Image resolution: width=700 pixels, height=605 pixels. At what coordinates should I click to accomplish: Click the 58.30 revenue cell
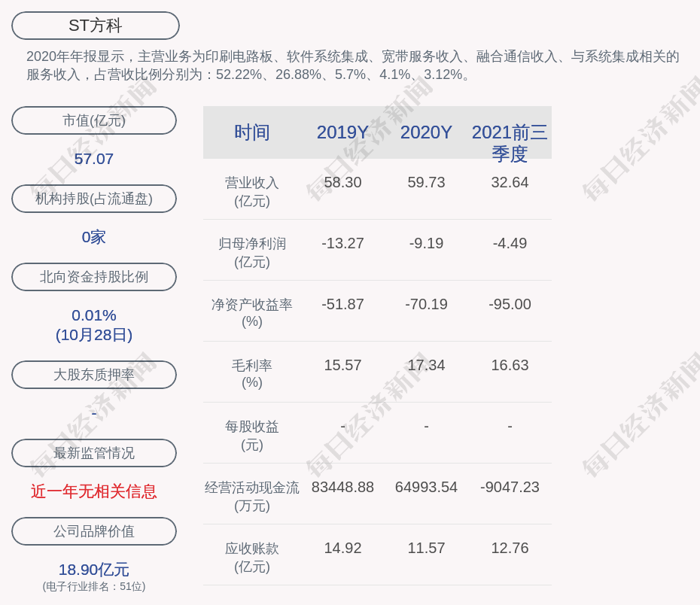343,183
